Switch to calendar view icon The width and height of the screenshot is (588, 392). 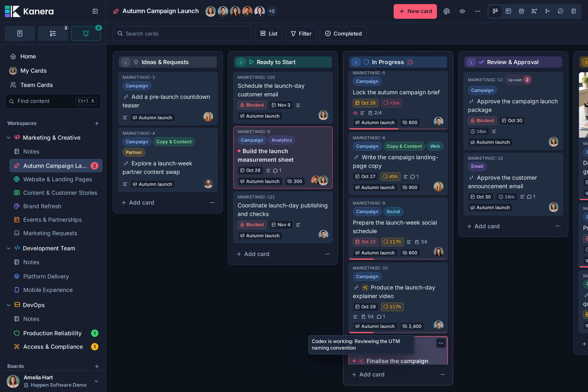tap(521, 11)
